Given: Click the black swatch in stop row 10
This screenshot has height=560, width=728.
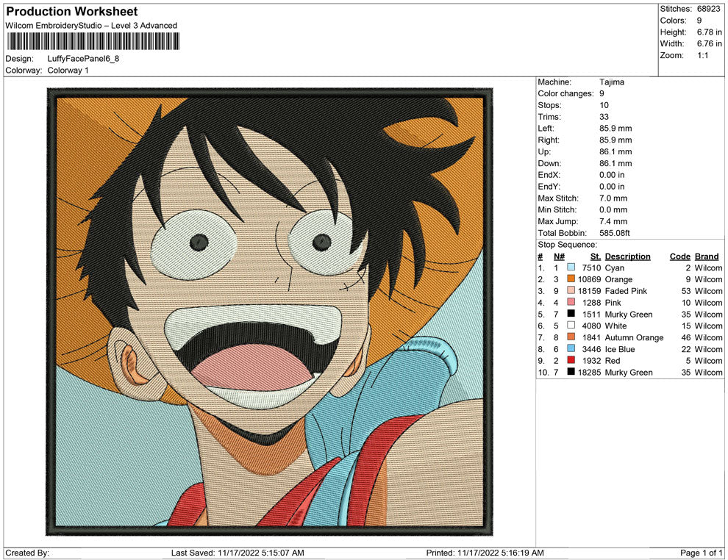Looking at the screenshot, I should [571, 372].
